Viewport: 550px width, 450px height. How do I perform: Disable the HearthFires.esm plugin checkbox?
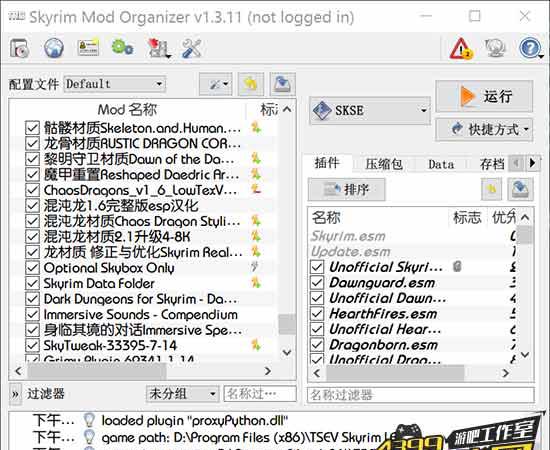[x=317, y=314]
